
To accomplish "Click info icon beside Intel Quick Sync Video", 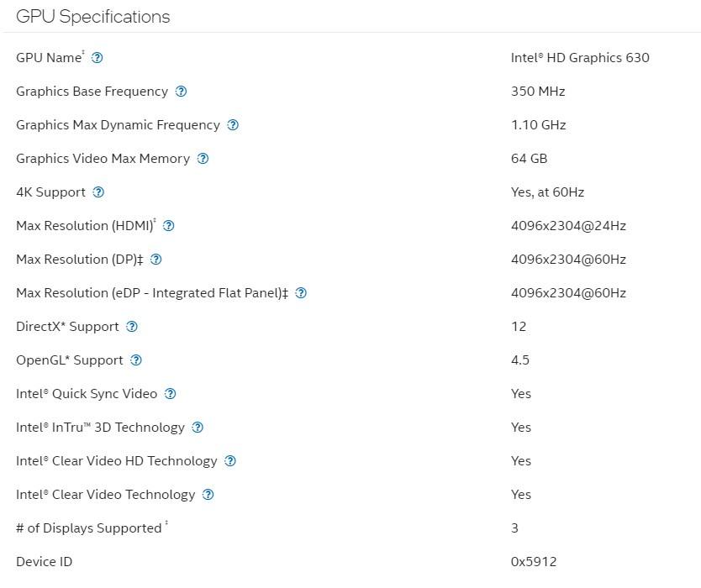I will 171,394.
